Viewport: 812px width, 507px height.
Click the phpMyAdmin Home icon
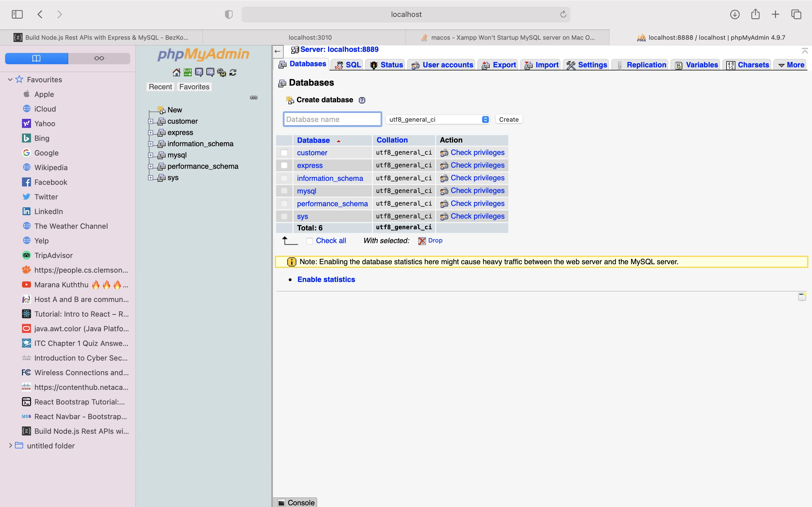pos(176,72)
